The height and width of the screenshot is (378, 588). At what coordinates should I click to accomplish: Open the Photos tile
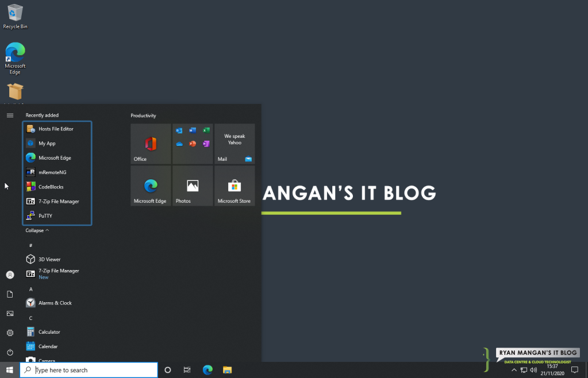pos(193,186)
